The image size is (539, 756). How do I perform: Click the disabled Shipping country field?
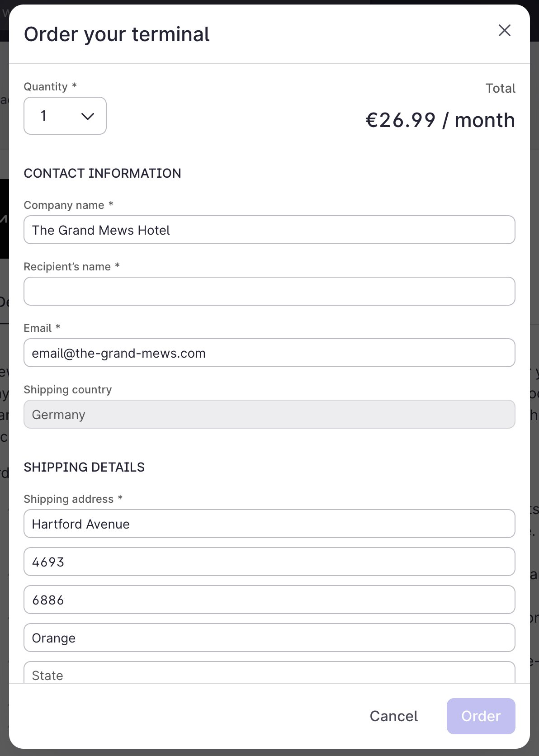click(x=269, y=415)
